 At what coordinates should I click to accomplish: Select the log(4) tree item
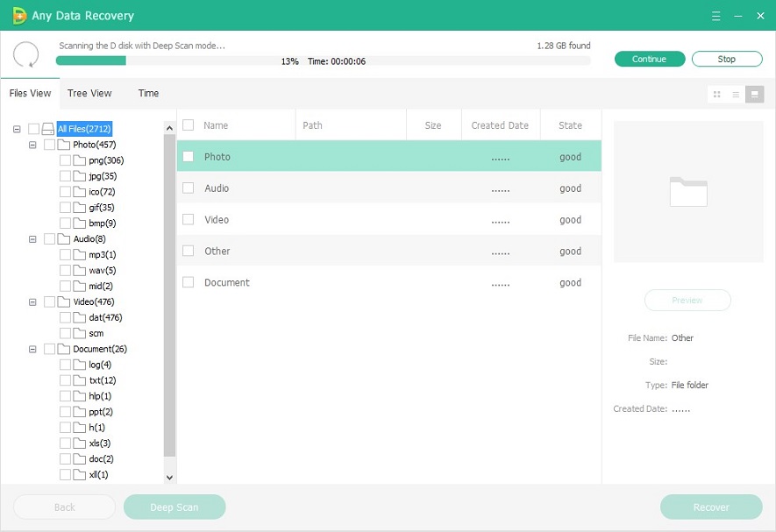click(x=100, y=365)
